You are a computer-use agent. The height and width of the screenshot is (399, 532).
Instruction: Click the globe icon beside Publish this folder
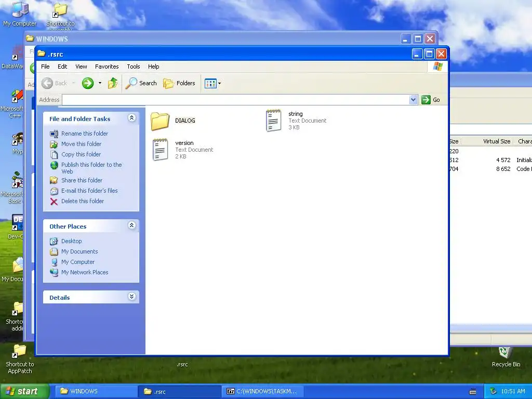54,165
